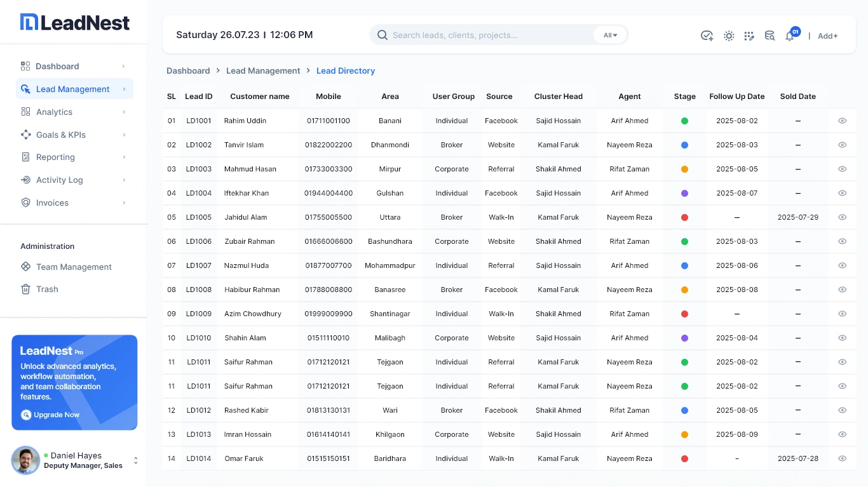The width and height of the screenshot is (868, 487).
Task: Click the Dashboard grid icon in sidebar
Action: 25,66
